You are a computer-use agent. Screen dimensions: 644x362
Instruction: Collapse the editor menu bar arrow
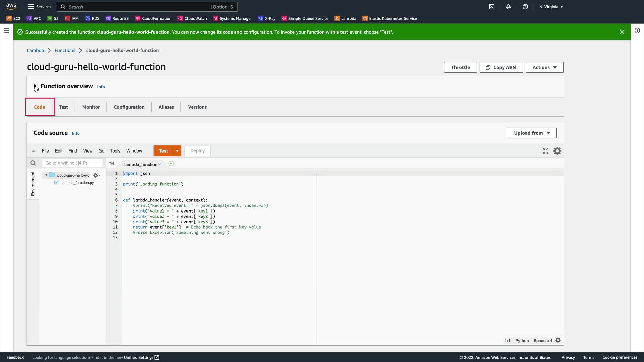click(34, 151)
